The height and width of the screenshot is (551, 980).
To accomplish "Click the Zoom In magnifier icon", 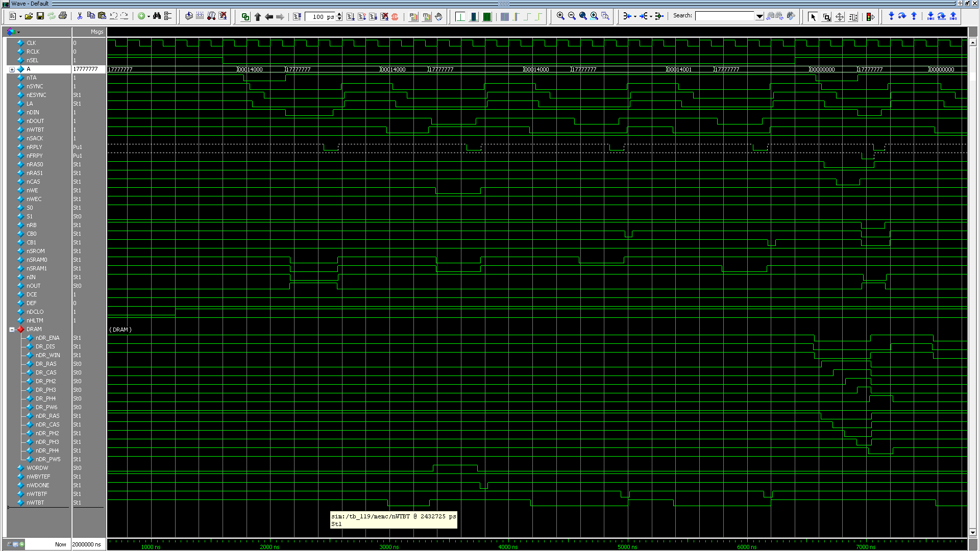I will (x=560, y=16).
